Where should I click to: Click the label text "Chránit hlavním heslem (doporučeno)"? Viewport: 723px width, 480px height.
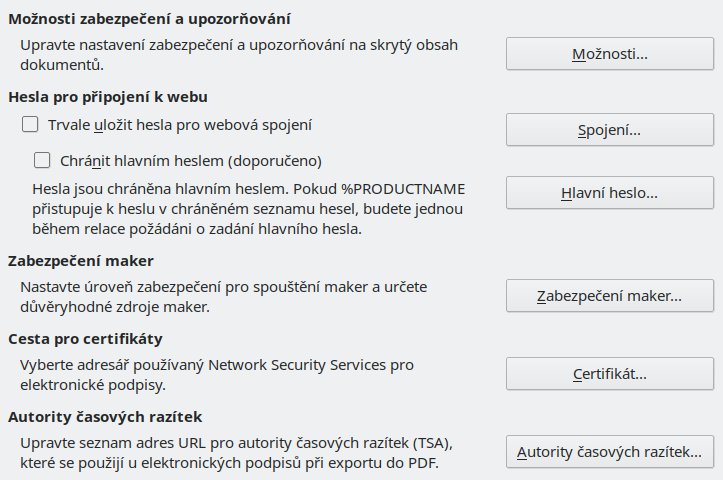coord(190,159)
